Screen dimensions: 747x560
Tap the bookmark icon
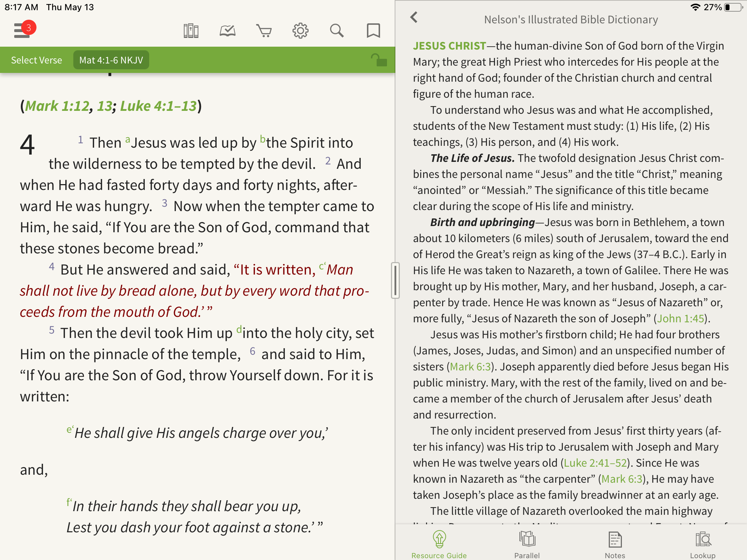tap(373, 31)
